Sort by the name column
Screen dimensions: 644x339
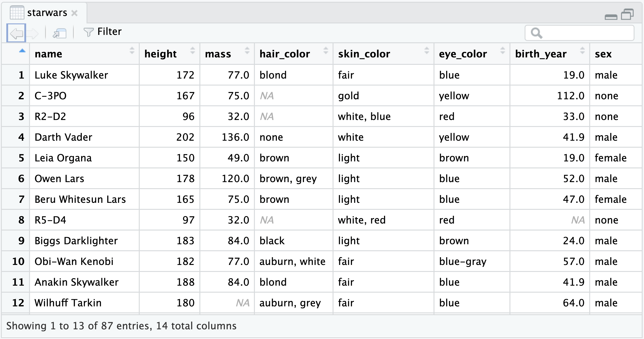tap(84, 54)
